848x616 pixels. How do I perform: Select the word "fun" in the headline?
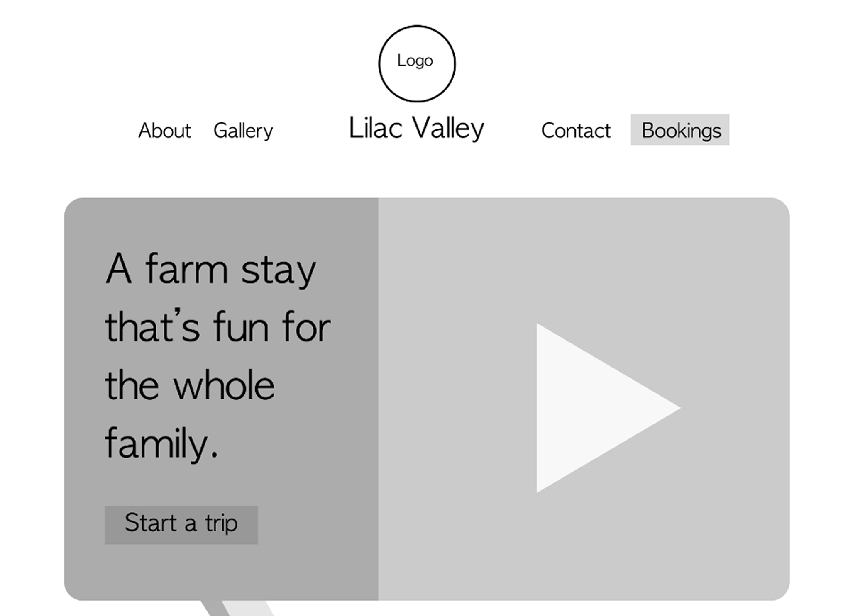(241, 328)
